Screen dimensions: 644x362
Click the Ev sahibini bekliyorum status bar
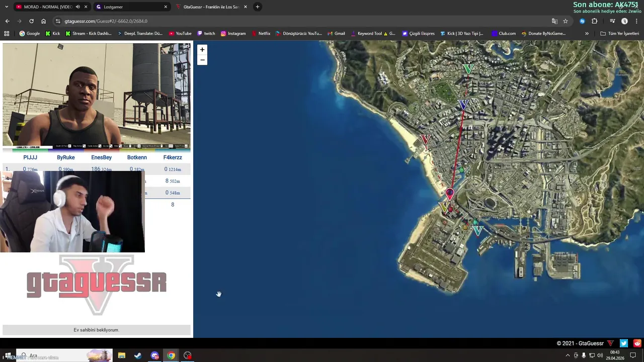pyautogui.click(x=97, y=330)
